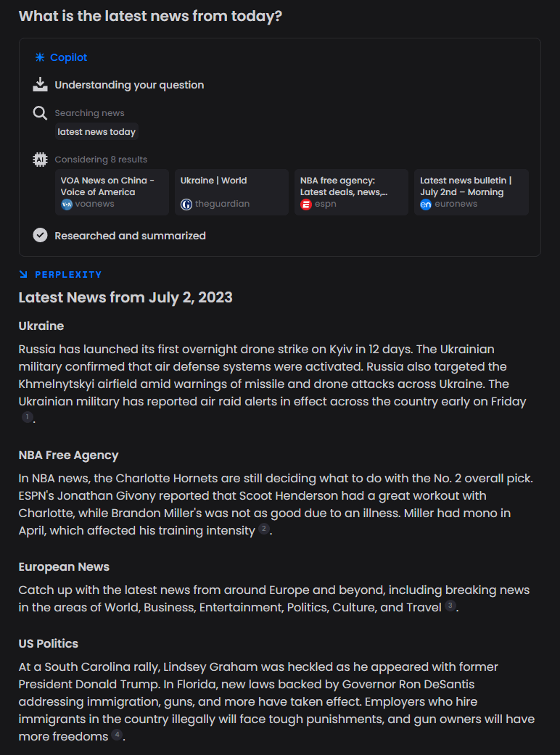Click the Perplexity arrow icon
This screenshot has width=560, height=755.
tap(23, 275)
